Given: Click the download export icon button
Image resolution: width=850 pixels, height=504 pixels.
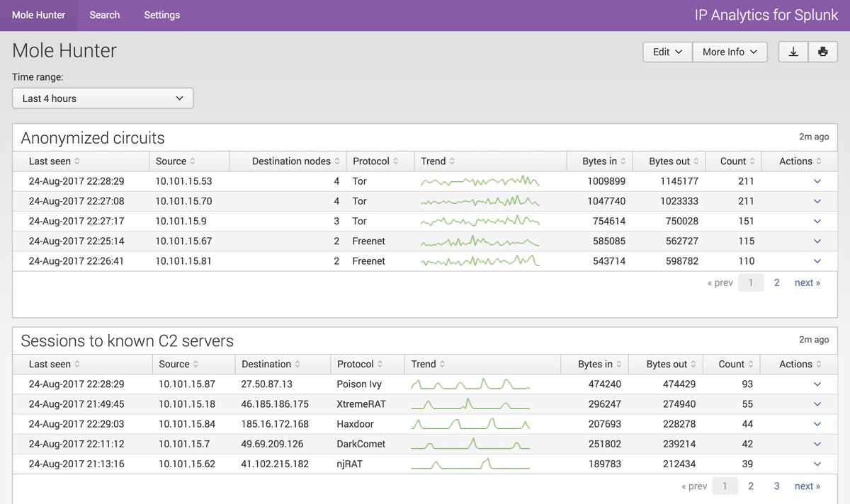Looking at the screenshot, I should pyautogui.click(x=793, y=52).
